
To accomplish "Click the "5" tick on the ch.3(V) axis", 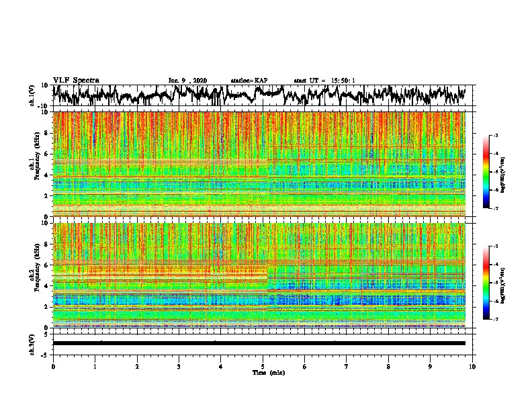I will coord(47,334).
